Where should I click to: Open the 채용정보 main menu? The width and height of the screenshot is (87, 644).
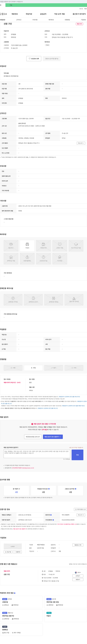[15, 14]
